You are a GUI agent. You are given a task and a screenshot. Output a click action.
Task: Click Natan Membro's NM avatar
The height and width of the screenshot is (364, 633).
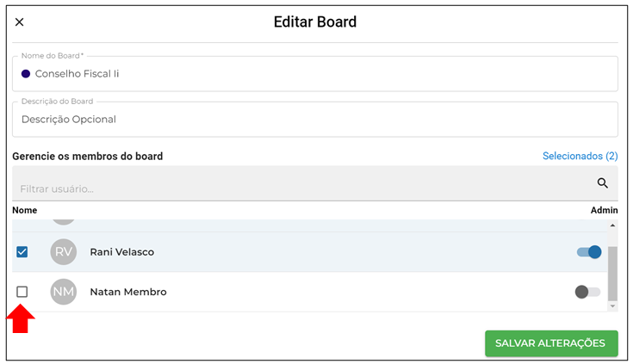point(64,292)
